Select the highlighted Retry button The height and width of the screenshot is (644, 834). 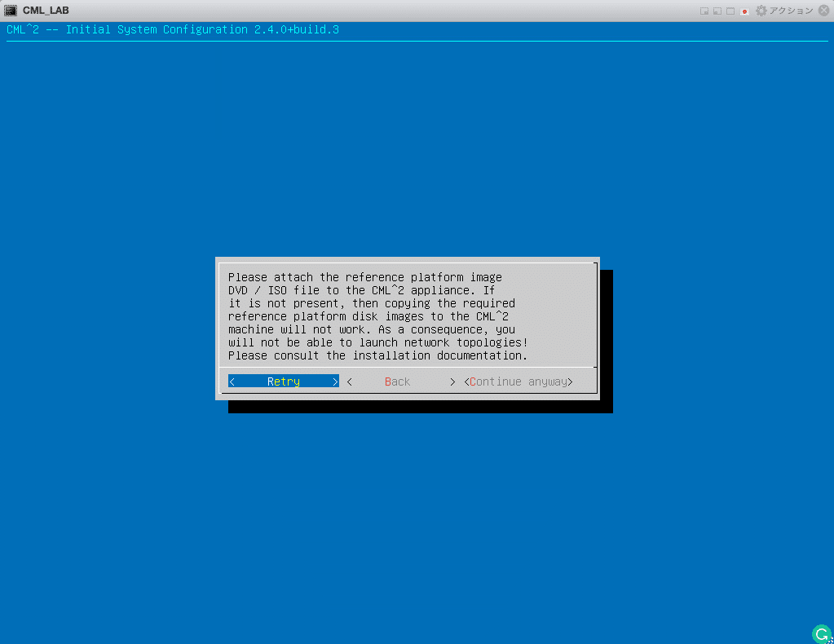[x=284, y=382]
